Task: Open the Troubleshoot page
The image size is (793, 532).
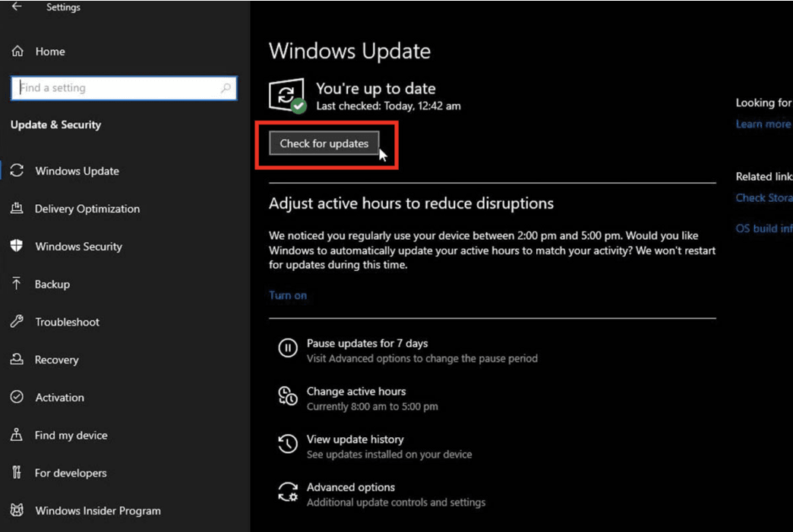Action: pos(68,322)
